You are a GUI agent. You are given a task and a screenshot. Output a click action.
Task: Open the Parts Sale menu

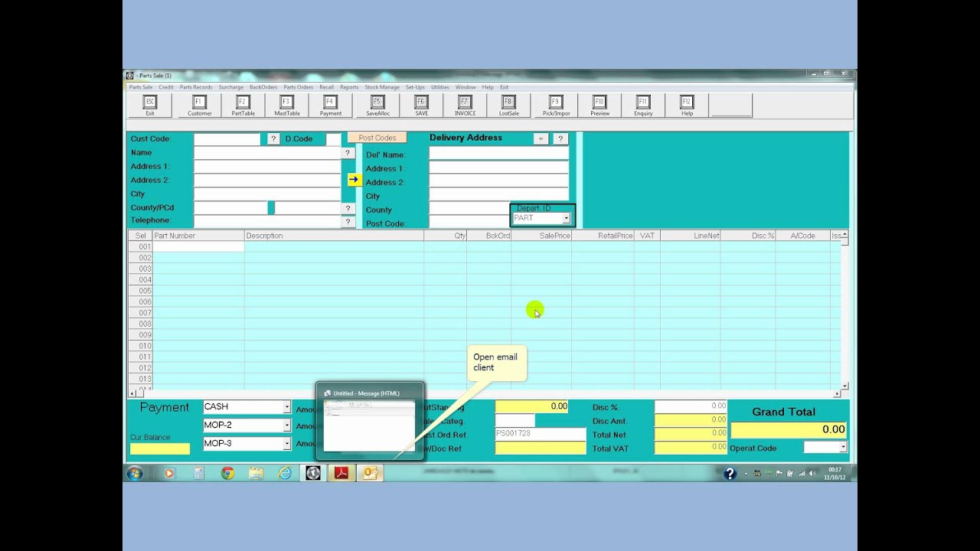tap(141, 87)
